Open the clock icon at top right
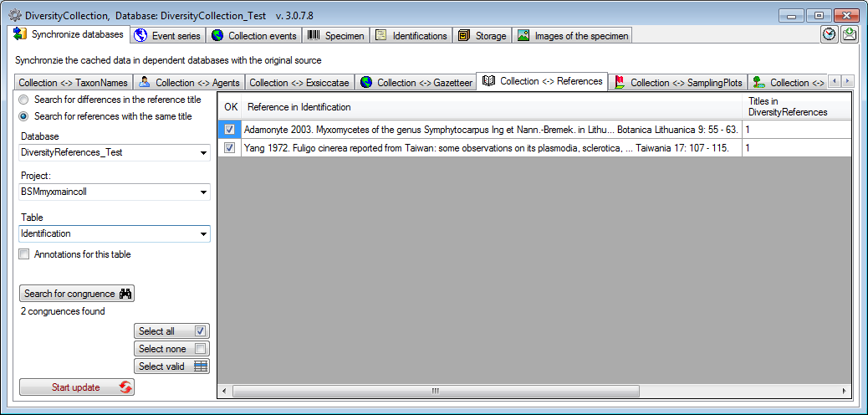 point(829,34)
